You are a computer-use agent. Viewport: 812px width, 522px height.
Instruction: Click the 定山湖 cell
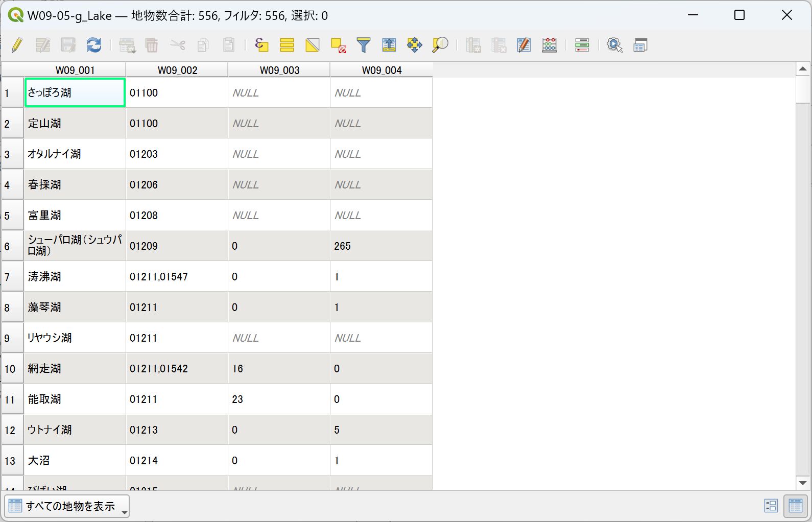point(75,123)
